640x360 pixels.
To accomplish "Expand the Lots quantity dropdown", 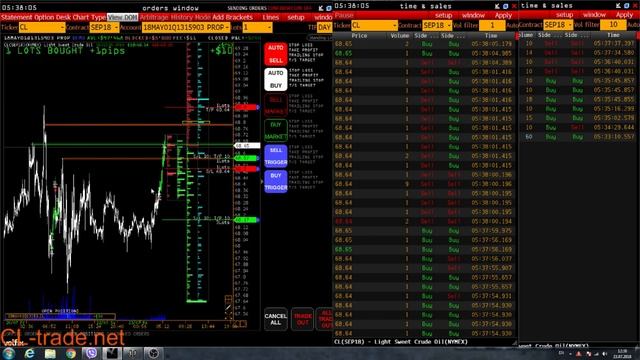I will 257,27.
